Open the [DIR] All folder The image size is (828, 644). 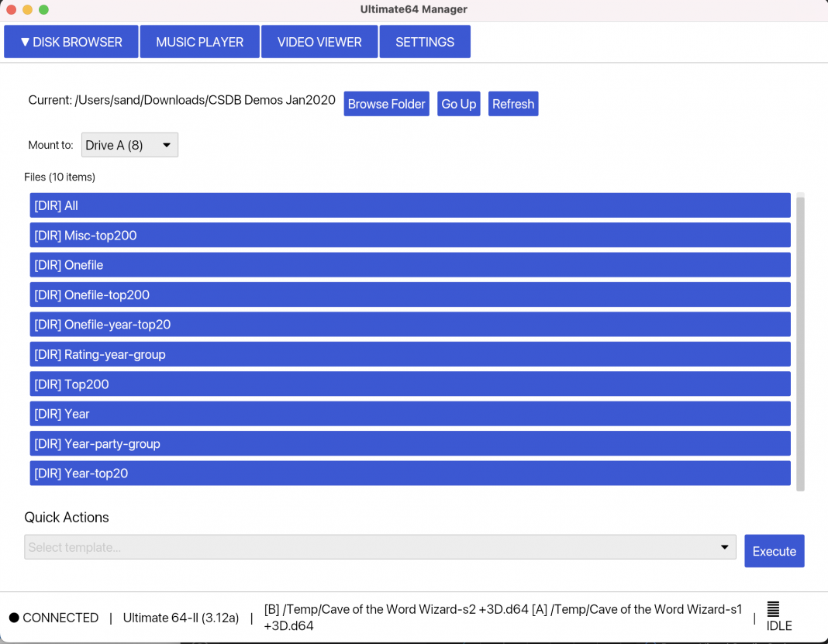point(410,205)
